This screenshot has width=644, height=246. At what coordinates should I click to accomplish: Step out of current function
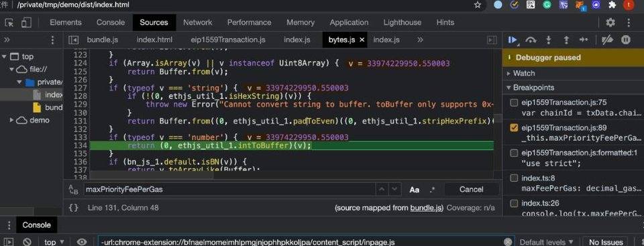pyautogui.click(x=566, y=40)
